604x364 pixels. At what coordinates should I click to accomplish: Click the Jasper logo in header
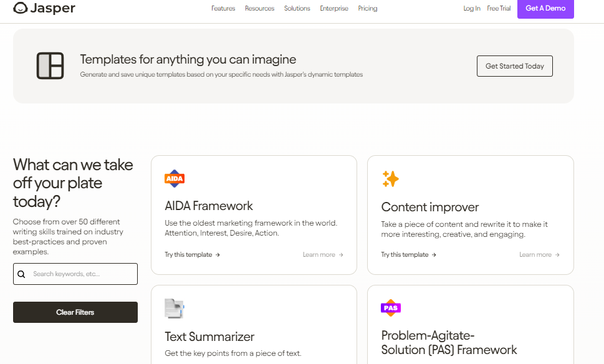44,7
